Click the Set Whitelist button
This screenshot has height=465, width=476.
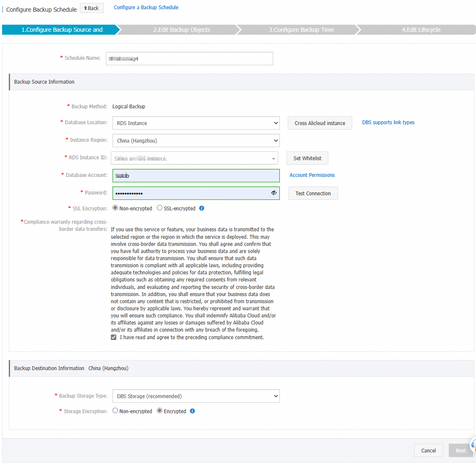(x=307, y=158)
